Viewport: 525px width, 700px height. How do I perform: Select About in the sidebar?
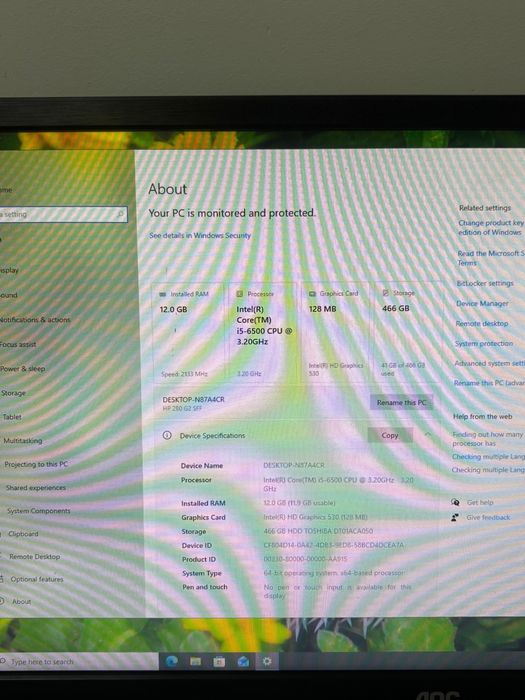[x=21, y=602]
